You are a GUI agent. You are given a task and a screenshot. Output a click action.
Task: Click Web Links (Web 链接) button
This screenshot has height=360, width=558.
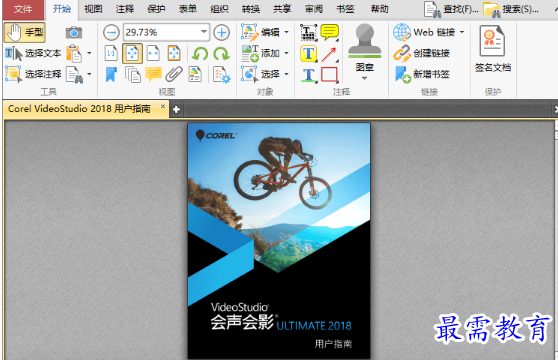click(425, 32)
